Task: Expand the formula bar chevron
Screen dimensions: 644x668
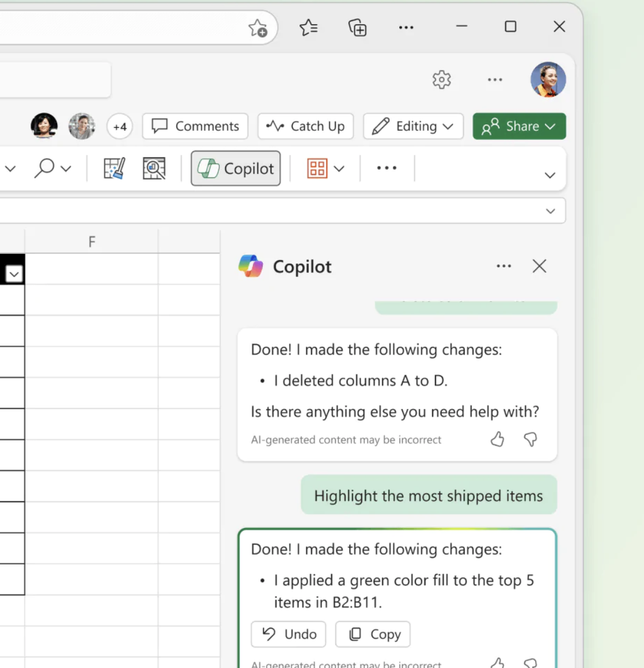Action: (551, 211)
